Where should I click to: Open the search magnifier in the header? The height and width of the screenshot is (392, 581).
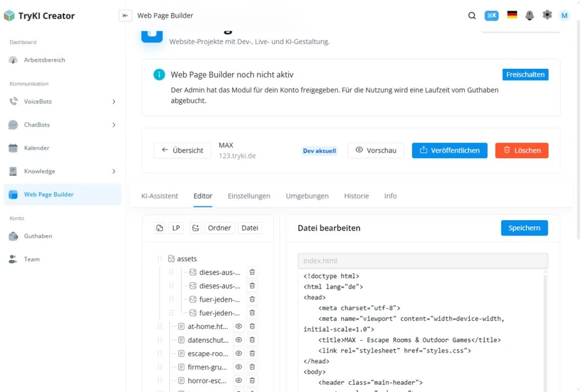click(x=471, y=16)
